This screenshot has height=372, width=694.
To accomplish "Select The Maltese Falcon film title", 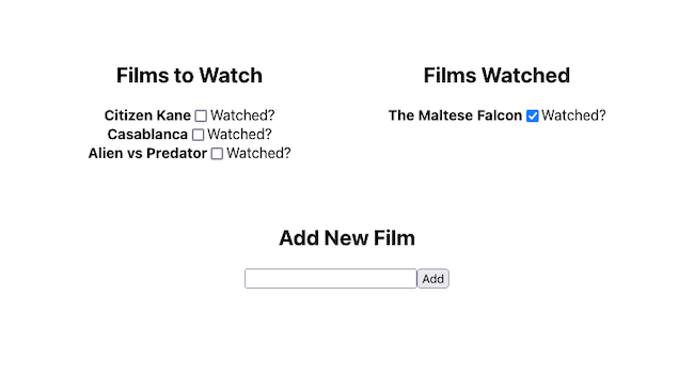I will 455,116.
